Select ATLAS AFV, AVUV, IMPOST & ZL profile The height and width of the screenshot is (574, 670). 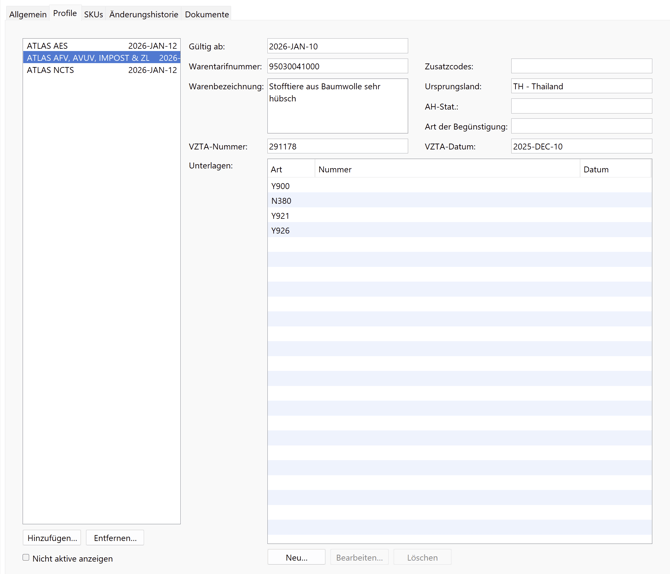point(101,58)
